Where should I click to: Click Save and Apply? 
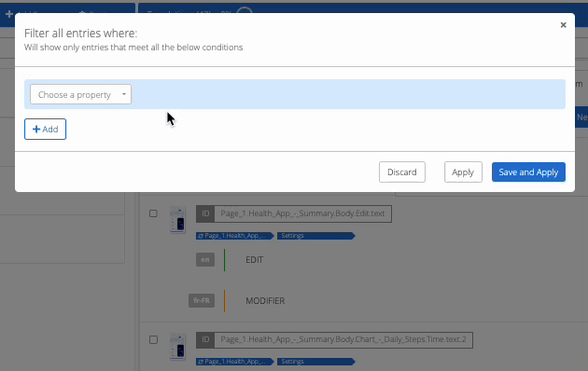[528, 172]
